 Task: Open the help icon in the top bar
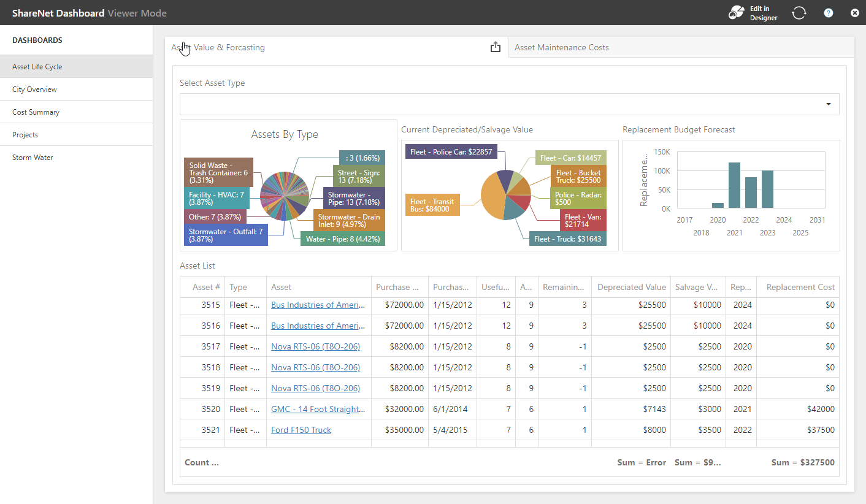pyautogui.click(x=828, y=12)
